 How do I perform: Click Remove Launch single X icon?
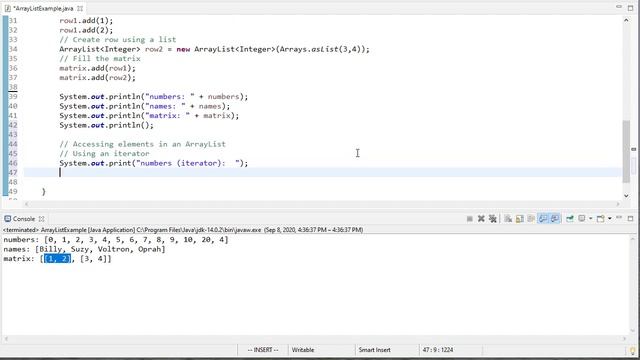click(x=481, y=219)
